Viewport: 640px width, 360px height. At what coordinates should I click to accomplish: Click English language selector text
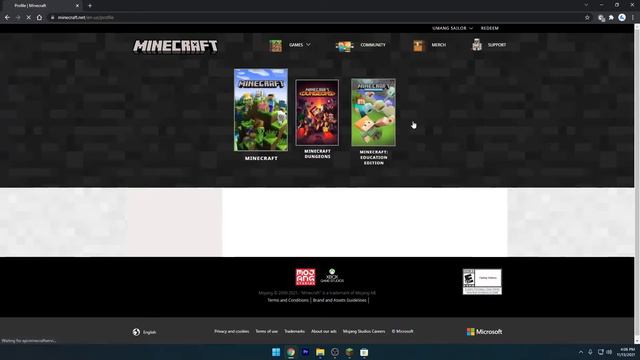(149, 332)
